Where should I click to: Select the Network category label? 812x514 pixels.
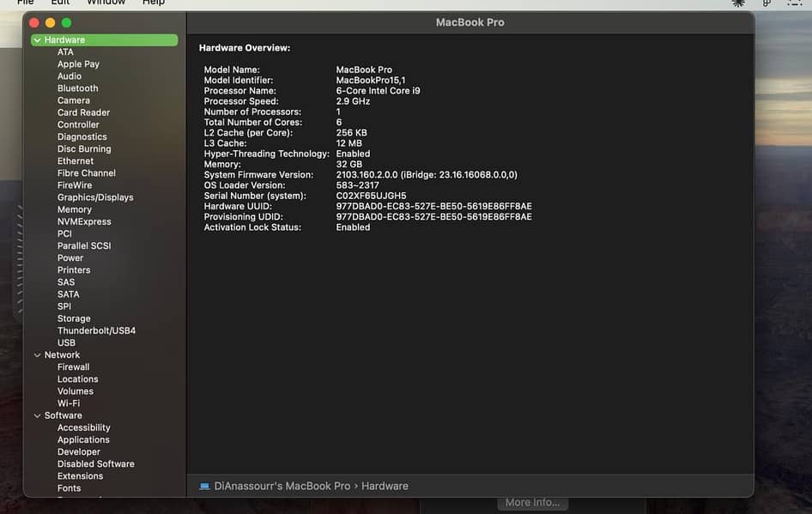[x=62, y=355]
